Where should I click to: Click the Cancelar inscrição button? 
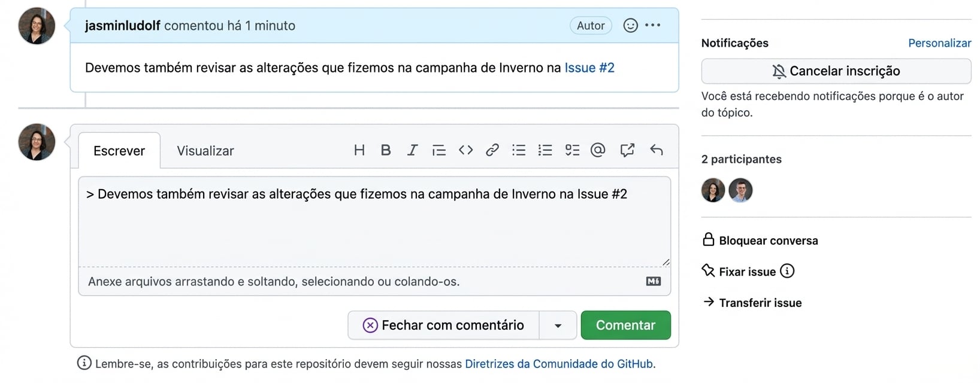point(836,71)
